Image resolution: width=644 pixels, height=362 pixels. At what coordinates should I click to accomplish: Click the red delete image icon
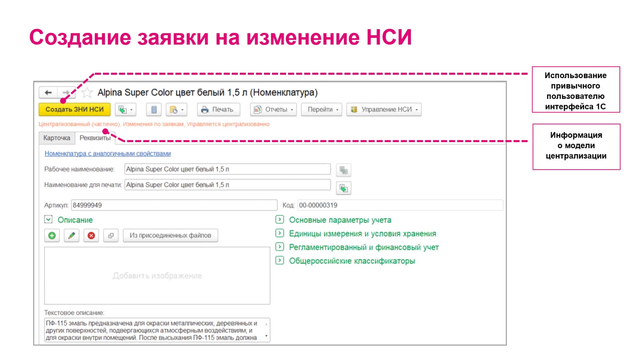click(x=91, y=236)
